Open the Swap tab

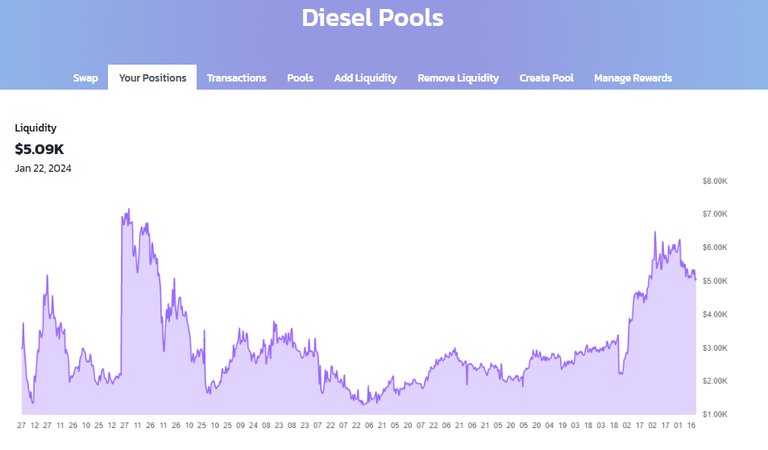point(85,78)
